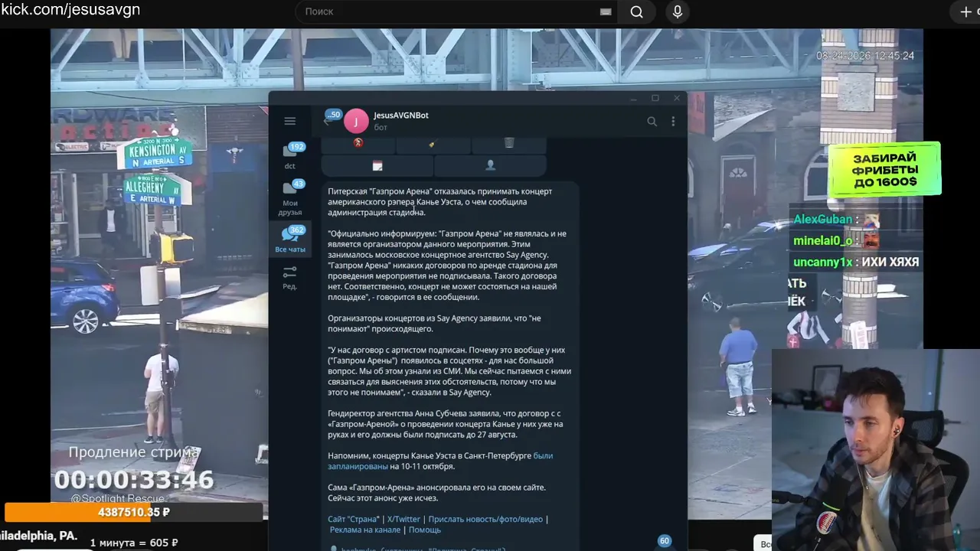This screenshot has width=980, height=551.
Task: Minimize the Telegram window
Action: coord(633,99)
